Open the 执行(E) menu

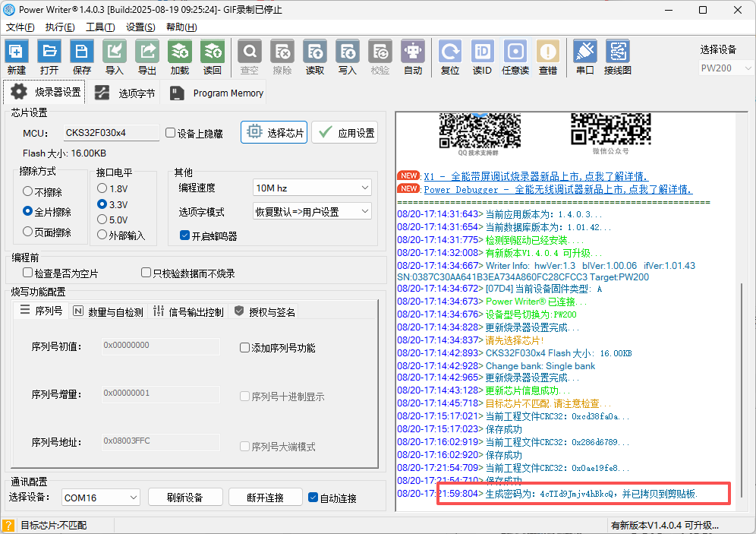60,27
